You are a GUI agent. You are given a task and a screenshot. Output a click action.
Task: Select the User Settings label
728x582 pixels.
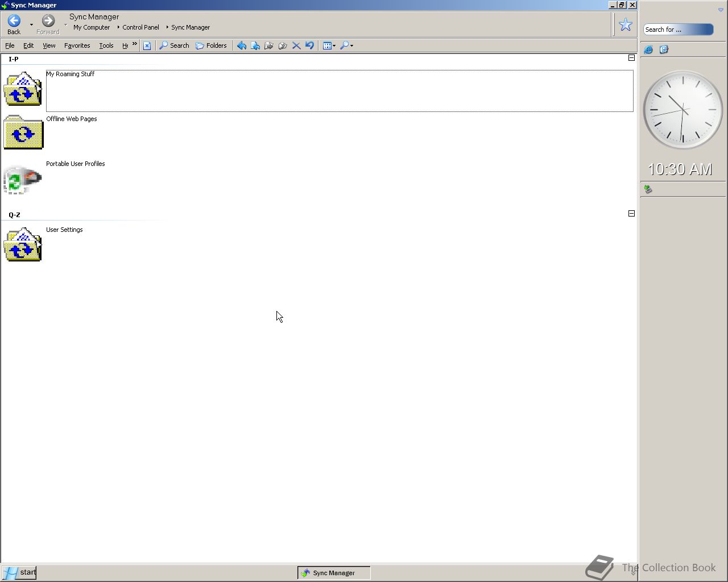click(x=64, y=230)
